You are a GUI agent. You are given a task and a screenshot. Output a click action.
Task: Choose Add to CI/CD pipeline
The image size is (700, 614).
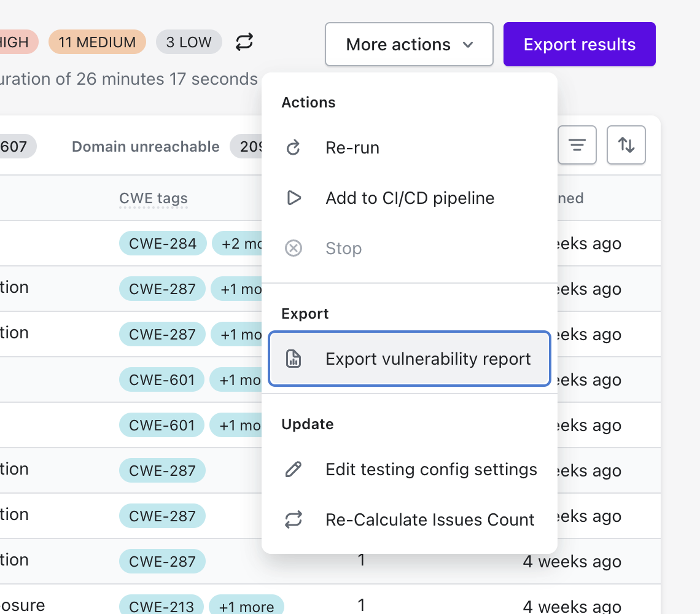click(410, 198)
